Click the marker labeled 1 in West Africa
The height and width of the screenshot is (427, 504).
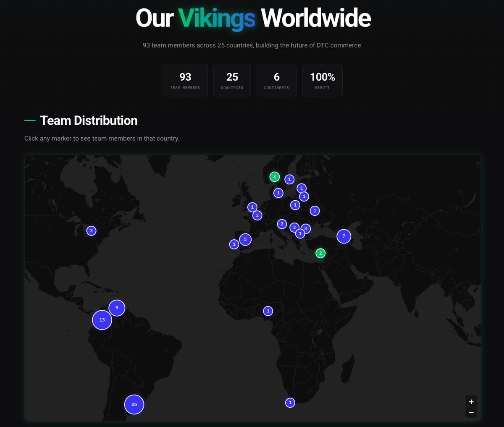click(268, 311)
